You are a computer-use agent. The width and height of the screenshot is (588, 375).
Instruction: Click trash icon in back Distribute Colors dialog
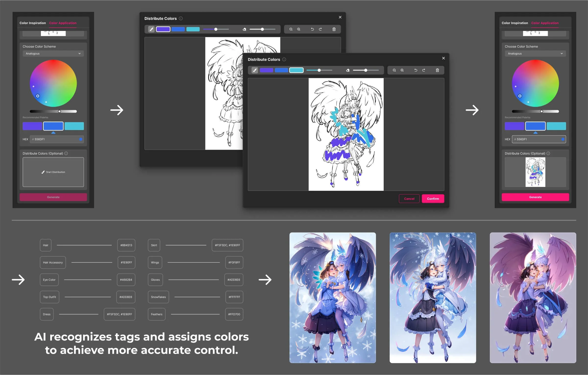[334, 29]
